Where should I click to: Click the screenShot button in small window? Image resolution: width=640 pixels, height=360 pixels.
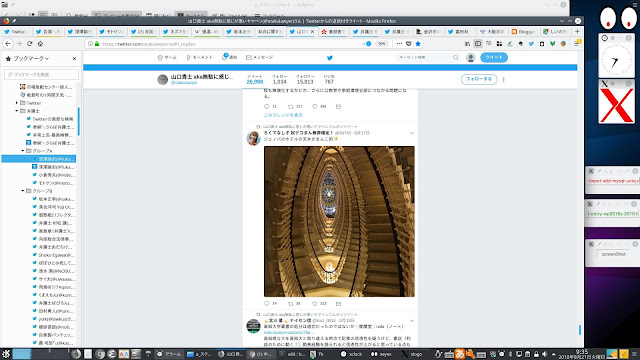613,254
